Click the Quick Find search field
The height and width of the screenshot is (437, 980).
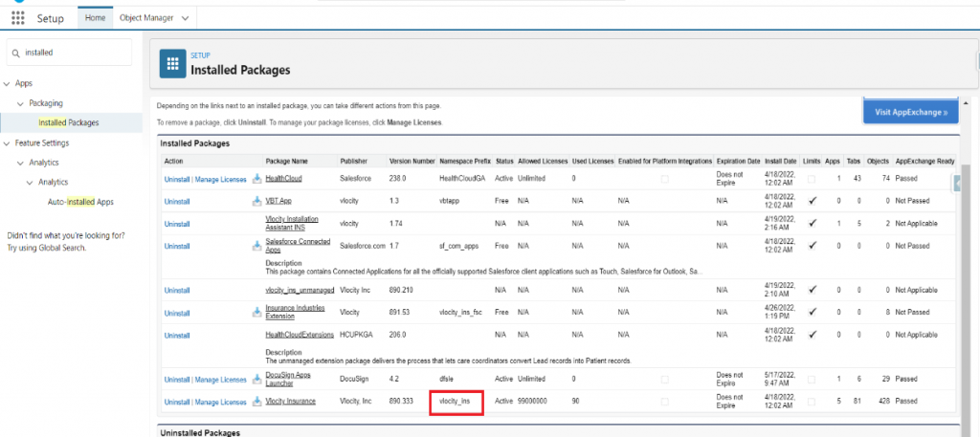pos(69,53)
